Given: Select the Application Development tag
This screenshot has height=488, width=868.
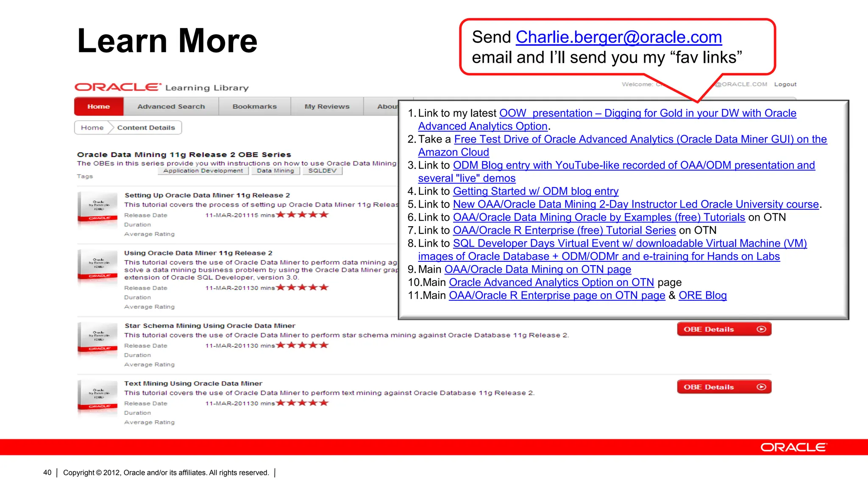Looking at the screenshot, I should pyautogui.click(x=203, y=171).
